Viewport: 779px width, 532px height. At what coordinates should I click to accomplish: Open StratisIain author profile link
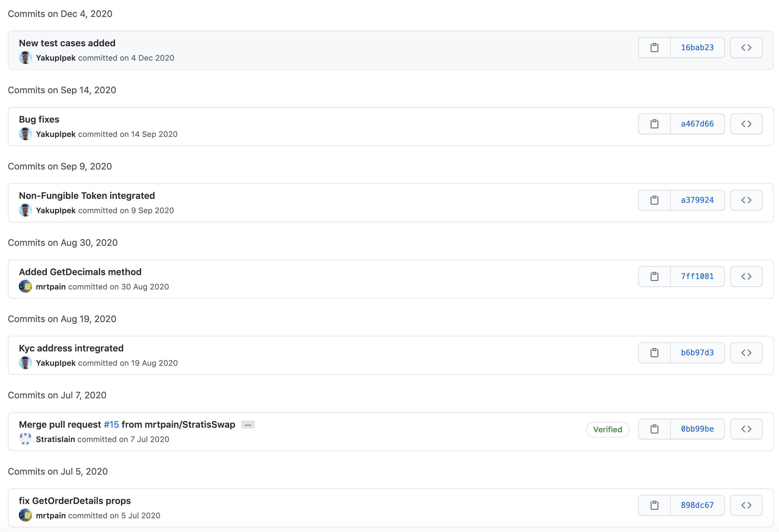[55, 439]
